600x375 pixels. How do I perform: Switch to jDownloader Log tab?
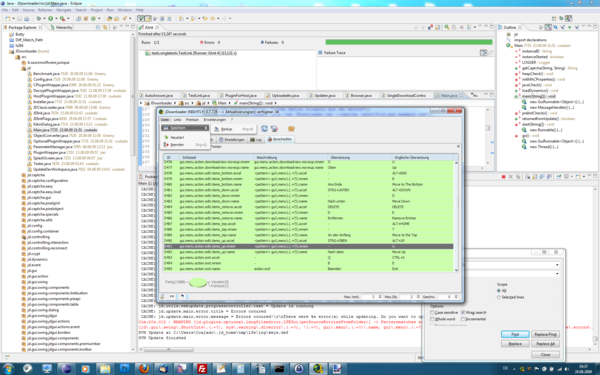pyautogui.click(x=256, y=140)
